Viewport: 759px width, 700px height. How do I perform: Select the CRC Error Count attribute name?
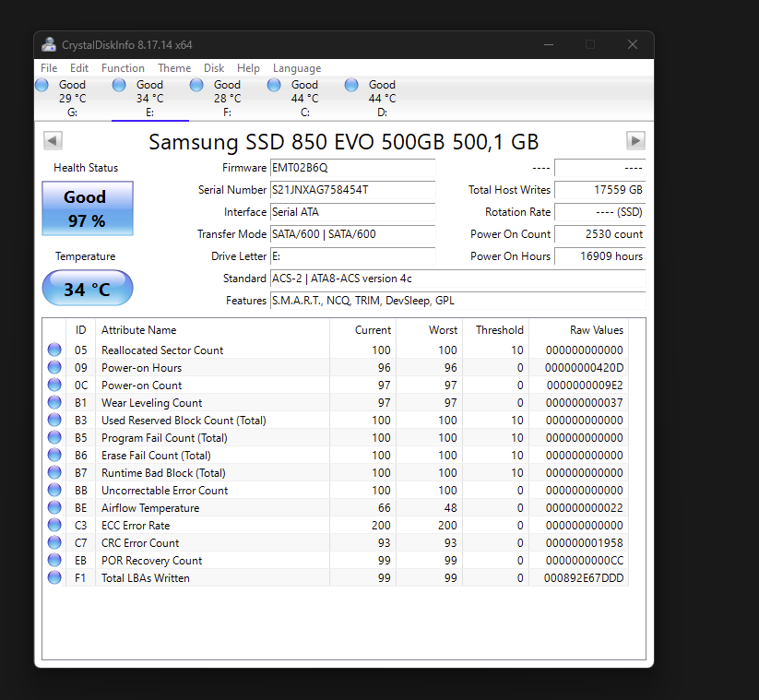click(140, 543)
